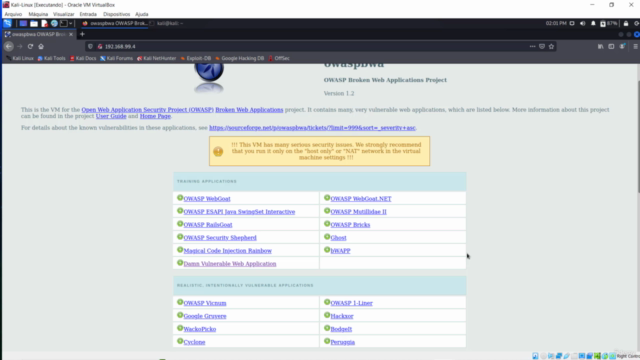Save page to Pocket
Screen dimensions: 640x360
click(542, 47)
